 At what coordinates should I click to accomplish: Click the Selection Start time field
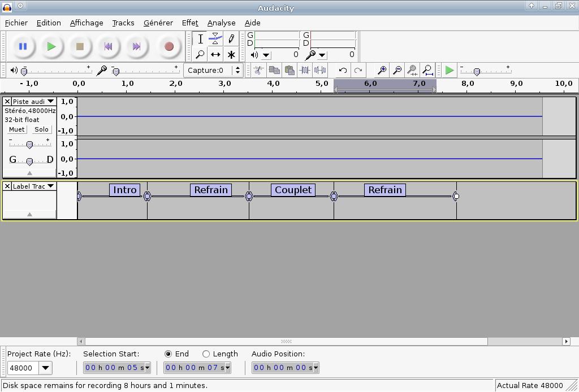point(116,368)
